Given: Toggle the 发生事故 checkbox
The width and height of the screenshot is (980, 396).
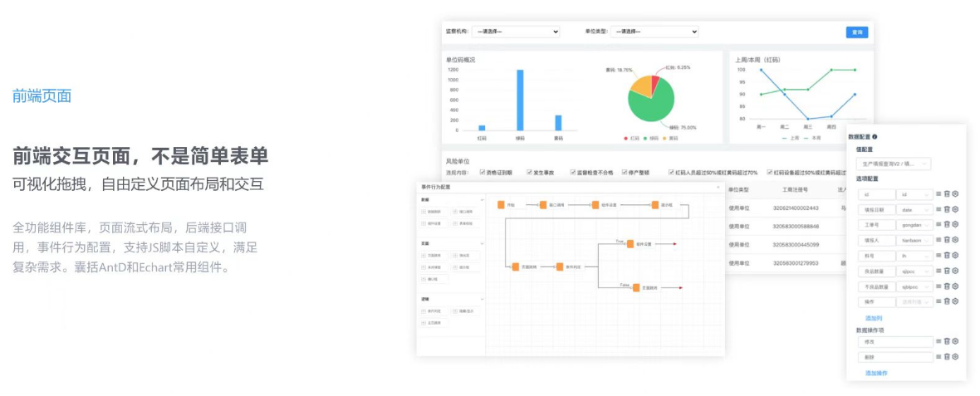Looking at the screenshot, I should pos(527,173).
